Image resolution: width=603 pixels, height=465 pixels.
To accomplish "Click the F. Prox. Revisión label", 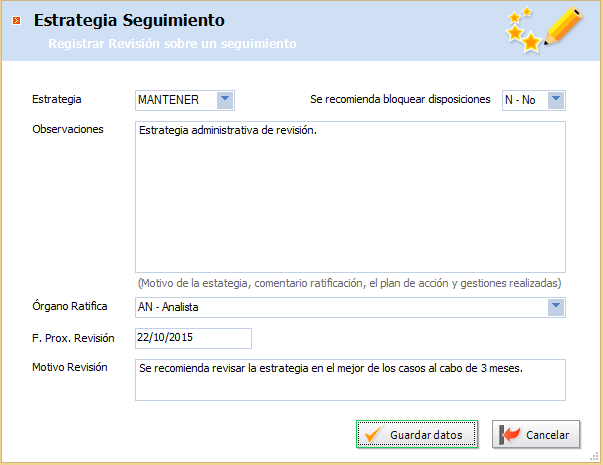I will pyautogui.click(x=73, y=338).
